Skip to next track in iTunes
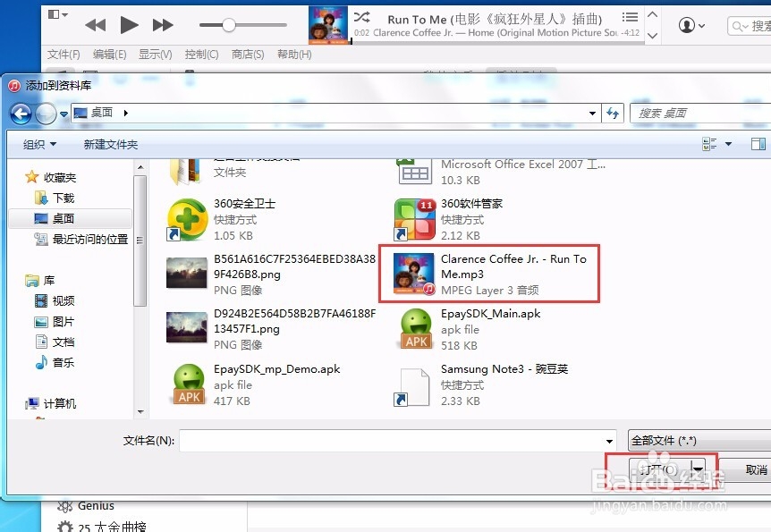This screenshot has width=771, height=532. tap(163, 25)
